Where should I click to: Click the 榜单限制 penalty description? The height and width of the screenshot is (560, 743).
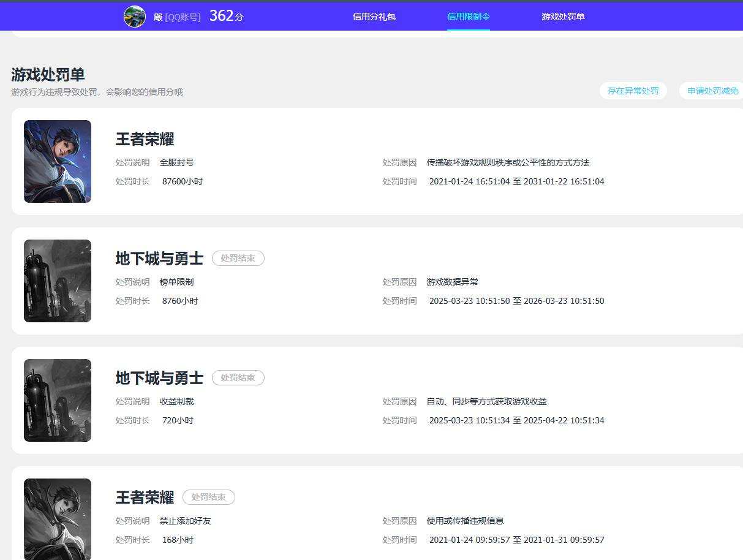coord(177,282)
